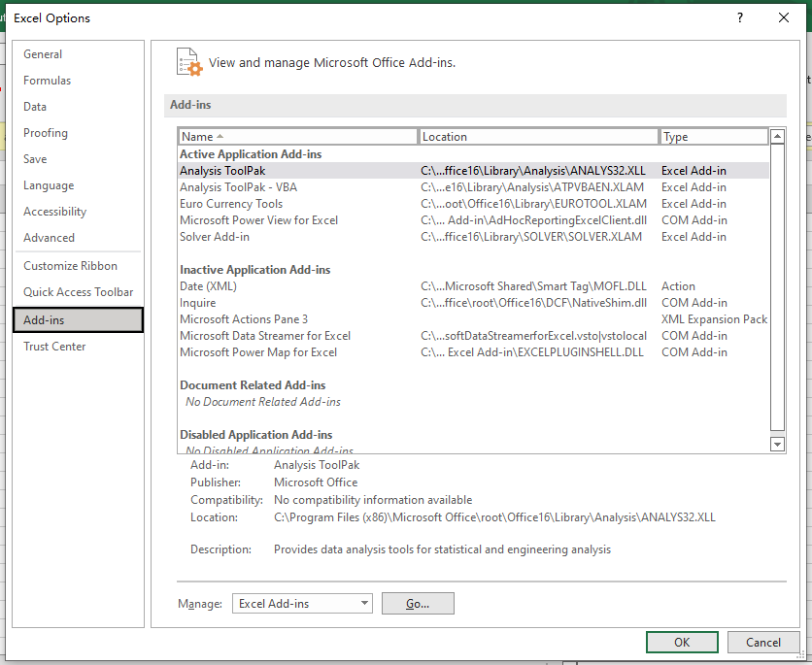Click the add-in Description text

click(442, 549)
